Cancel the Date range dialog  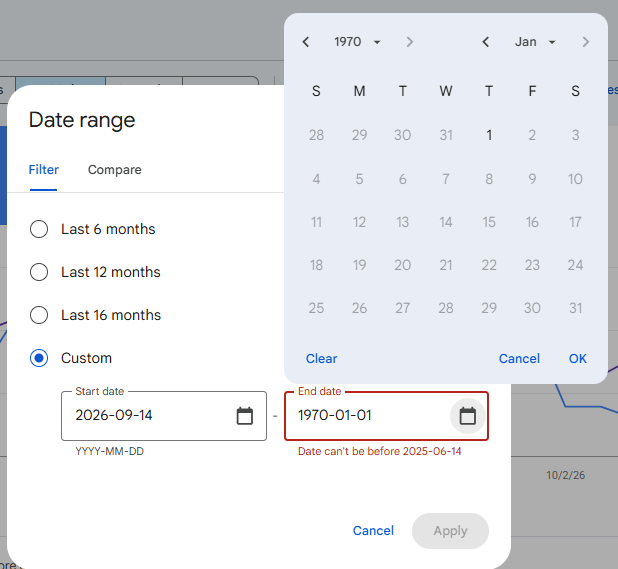pos(373,530)
